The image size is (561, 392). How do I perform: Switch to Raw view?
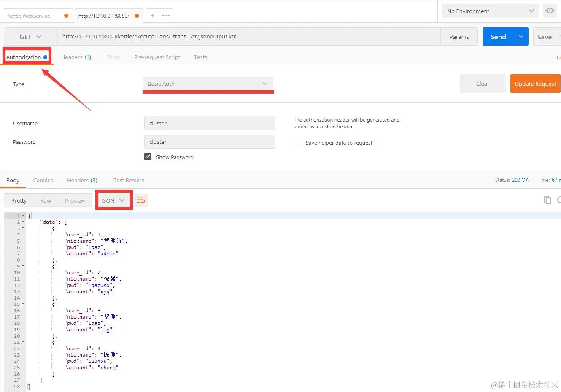(46, 200)
